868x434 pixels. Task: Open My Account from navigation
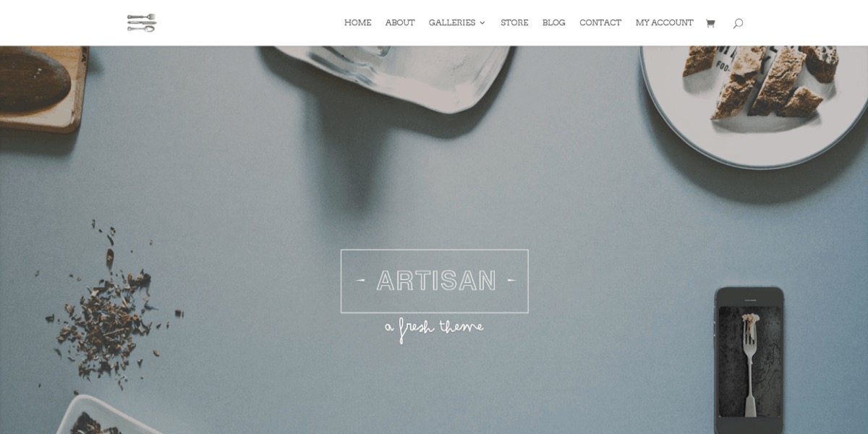click(x=664, y=23)
